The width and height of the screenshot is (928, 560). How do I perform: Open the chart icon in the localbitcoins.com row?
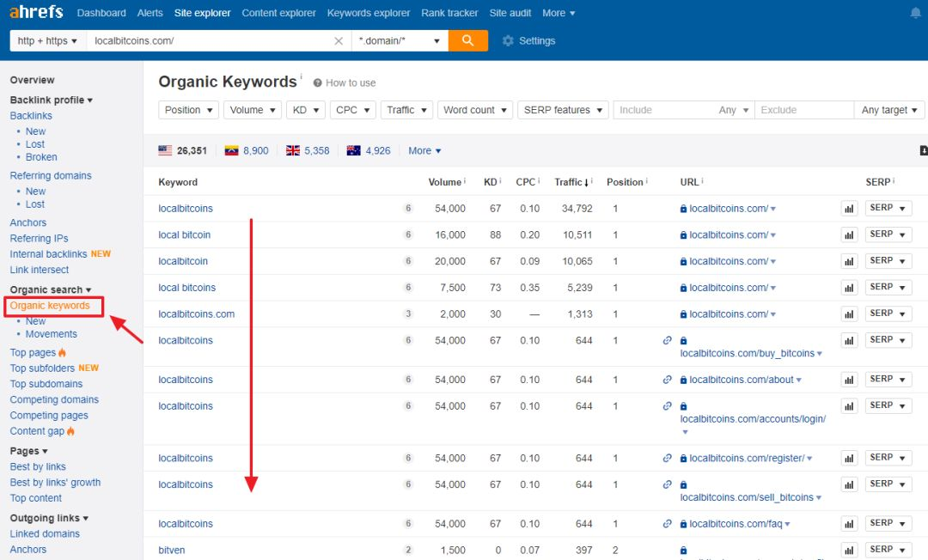point(849,314)
